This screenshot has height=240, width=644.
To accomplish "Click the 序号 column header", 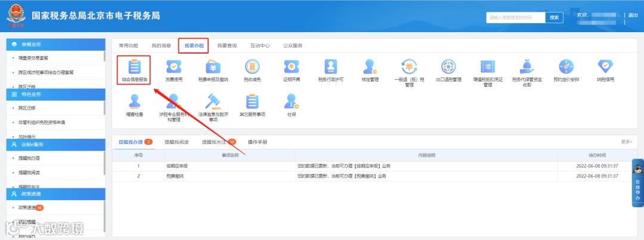I will pyautogui.click(x=138, y=155).
